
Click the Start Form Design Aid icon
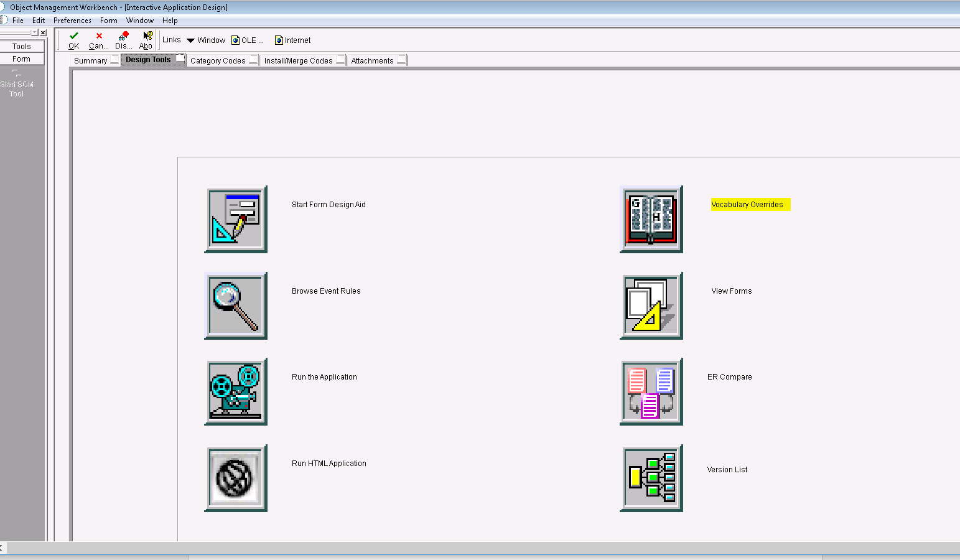[236, 219]
